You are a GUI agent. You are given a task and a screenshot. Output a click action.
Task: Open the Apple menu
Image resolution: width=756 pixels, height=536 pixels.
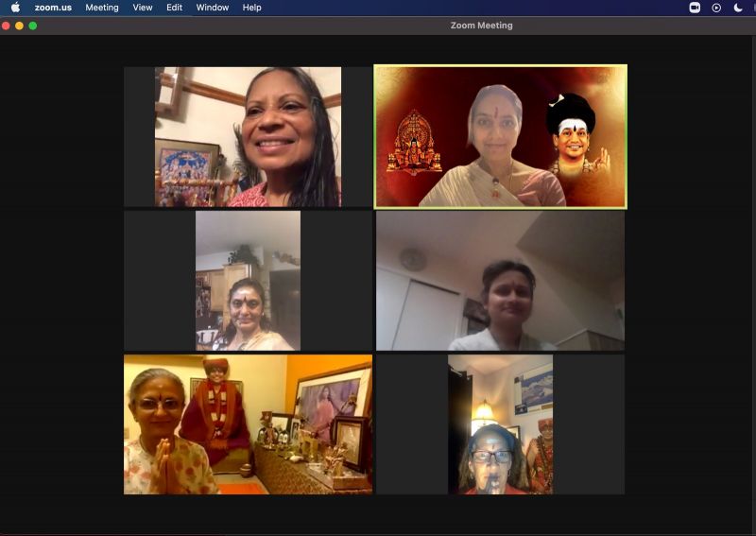point(15,8)
